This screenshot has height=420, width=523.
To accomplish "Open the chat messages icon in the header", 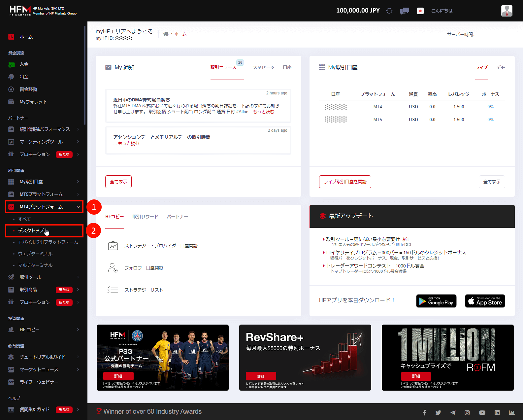I will tap(405, 11).
